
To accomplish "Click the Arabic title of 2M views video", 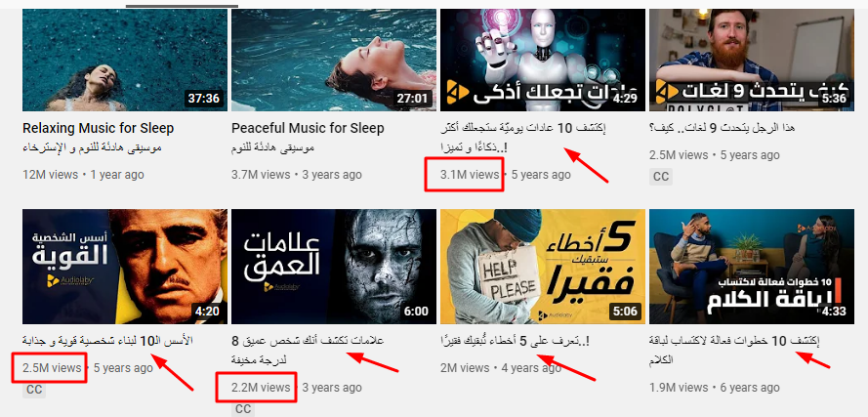I will (x=515, y=342).
